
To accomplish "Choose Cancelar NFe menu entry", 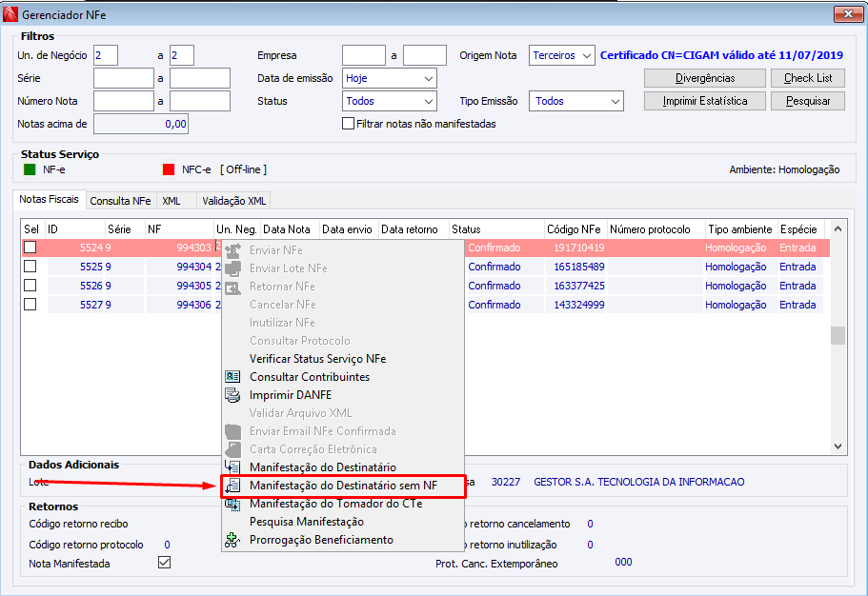I will coord(343,305).
